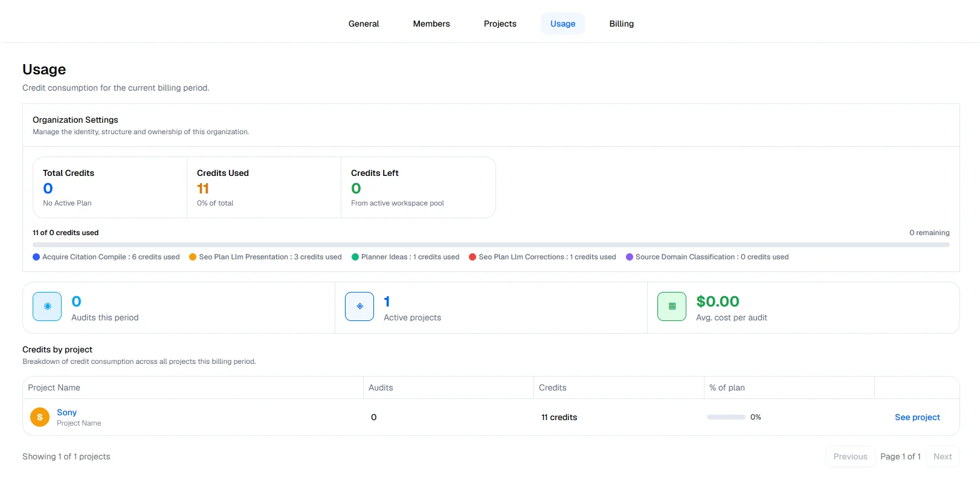The width and height of the screenshot is (980, 486).
Task: Click the credits used progress bar
Action: pos(491,245)
